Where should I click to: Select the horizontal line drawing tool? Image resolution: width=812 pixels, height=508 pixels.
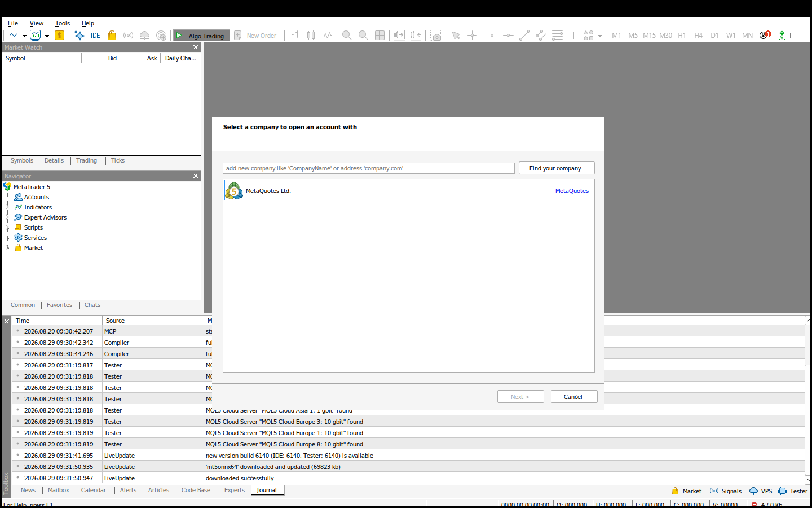pyautogui.click(x=508, y=35)
